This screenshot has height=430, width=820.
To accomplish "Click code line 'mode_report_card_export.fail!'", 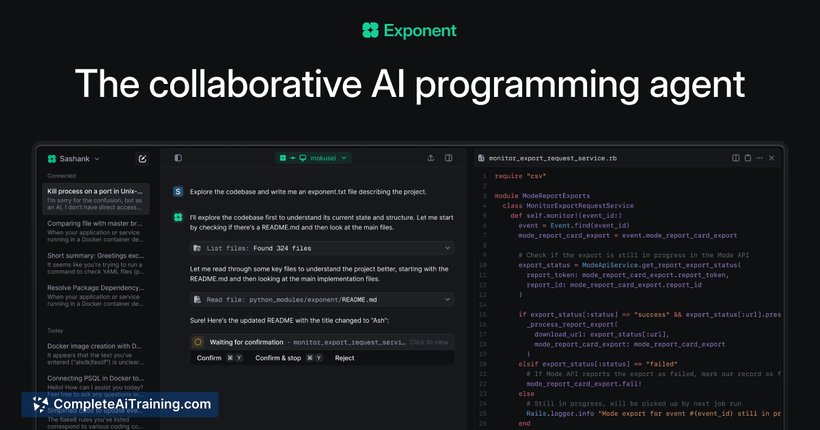I will tap(584, 384).
